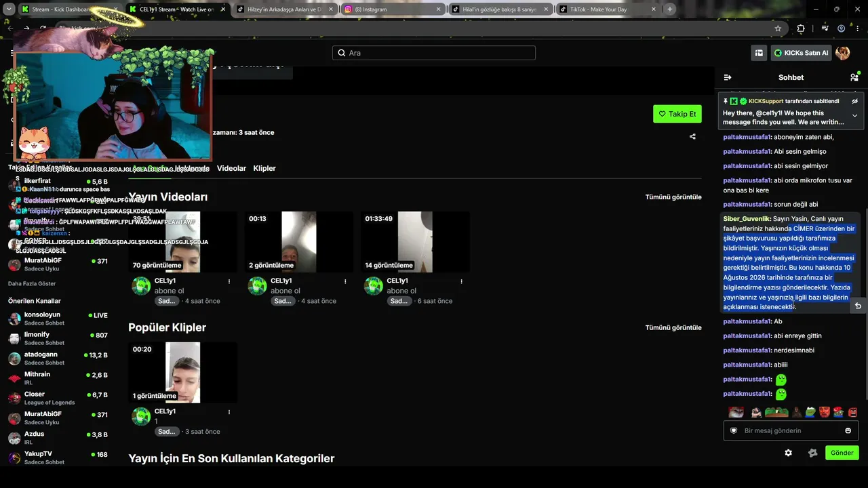The height and width of the screenshot is (488, 868).
Task: Switch to the Hilzey'in Arkadaşça Anları tab
Action: 285,9
